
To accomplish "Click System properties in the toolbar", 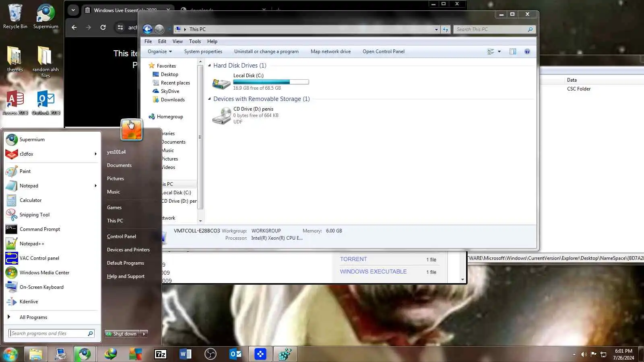I will pos(203,51).
